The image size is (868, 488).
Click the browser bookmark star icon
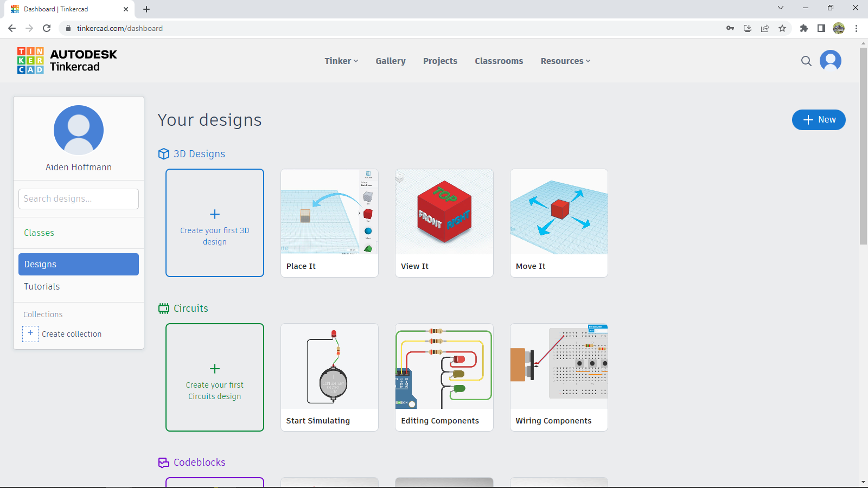783,28
